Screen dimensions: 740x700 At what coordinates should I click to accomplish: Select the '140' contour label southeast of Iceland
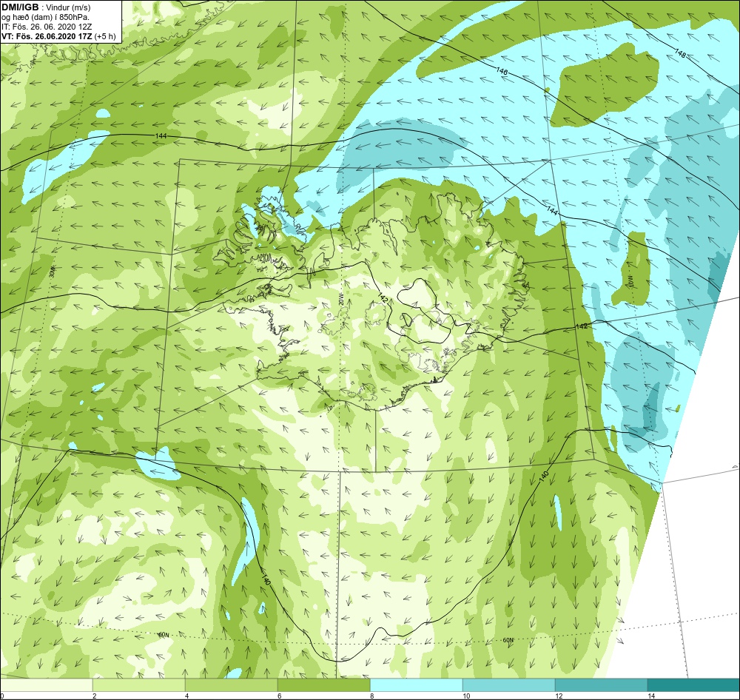543,476
